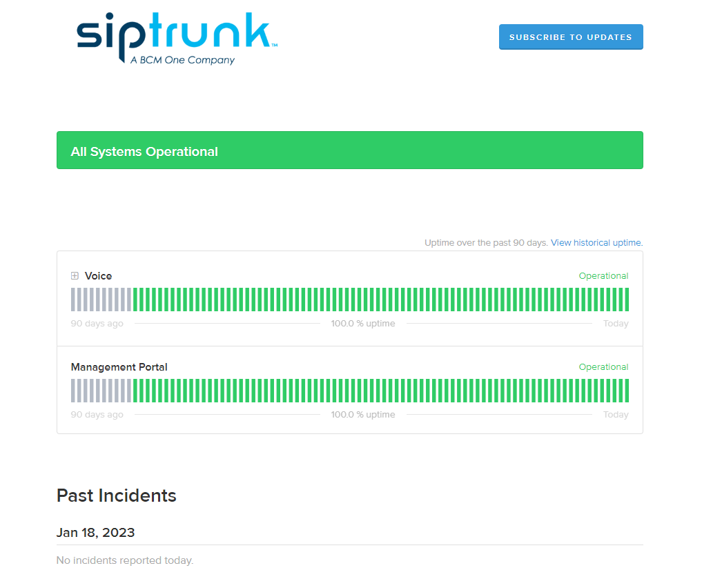The width and height of the screenshot is (702, 588).
Task: Open View historical uptime link
Action: pyautogui.click(x=596, y=242)
